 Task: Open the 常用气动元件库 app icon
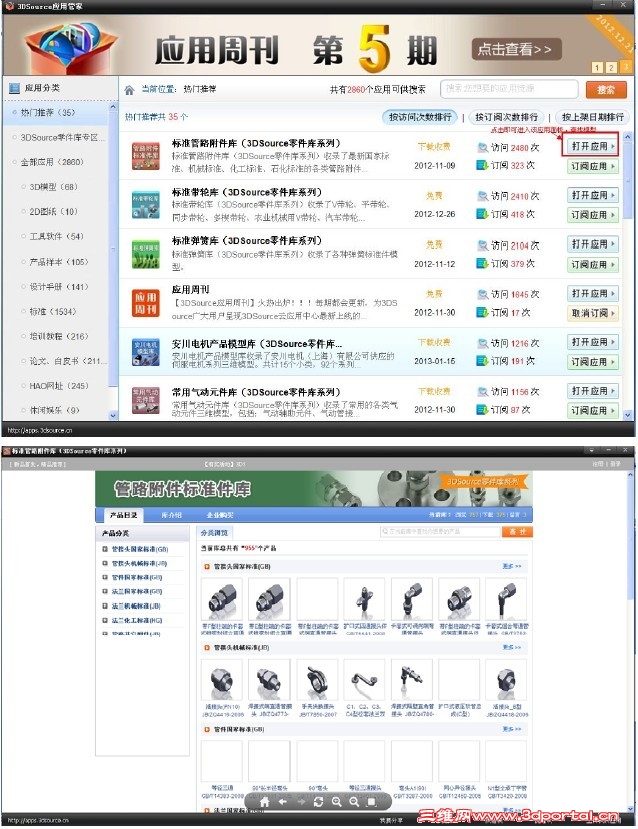[x=145, y=400]
